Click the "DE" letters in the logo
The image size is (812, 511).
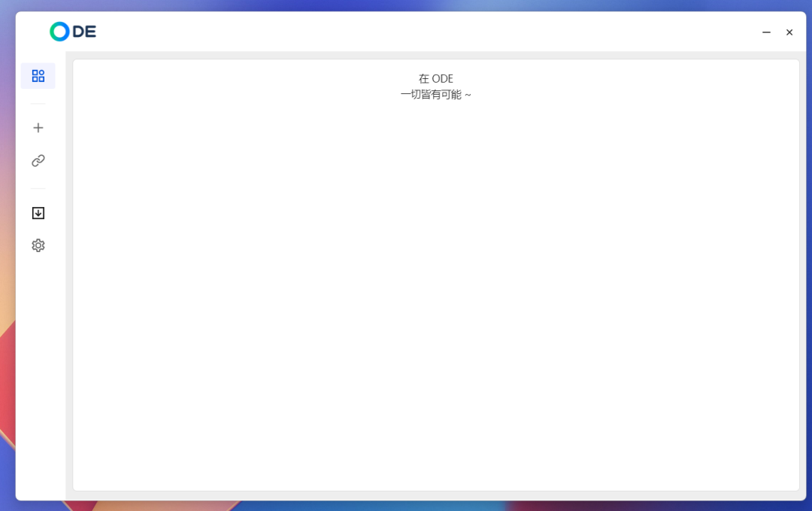84,32
